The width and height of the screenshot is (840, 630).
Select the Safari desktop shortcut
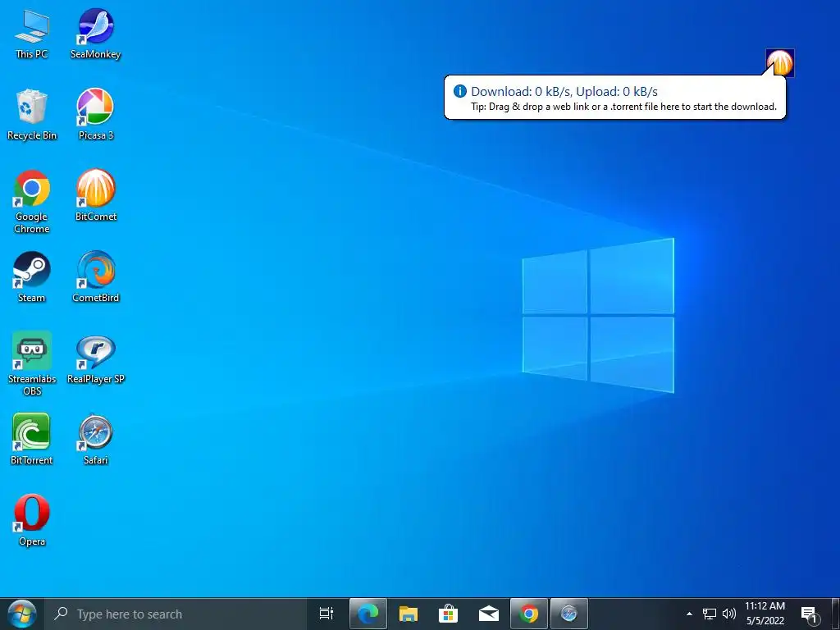tap(95, 440)
